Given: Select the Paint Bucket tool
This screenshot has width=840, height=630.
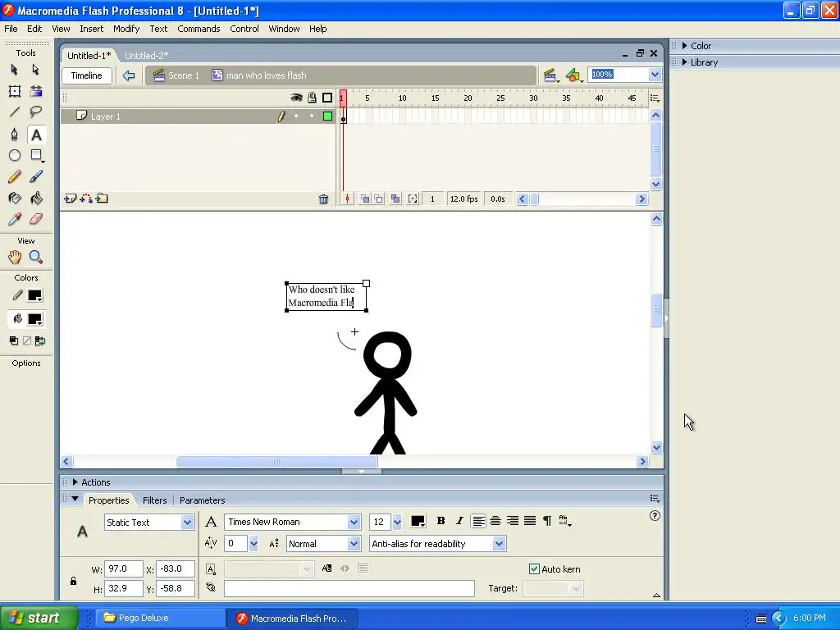Looking at the screenshot, I should (x=36, y=199).
